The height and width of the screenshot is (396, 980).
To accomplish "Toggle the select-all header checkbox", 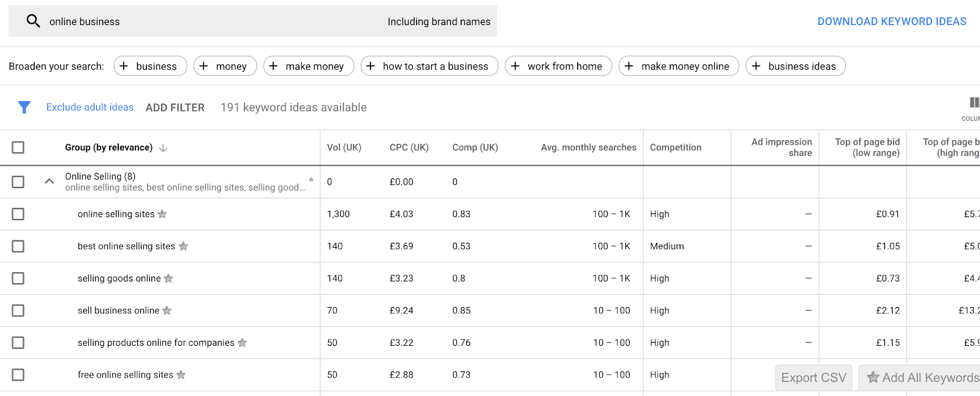I will point(18,147).
